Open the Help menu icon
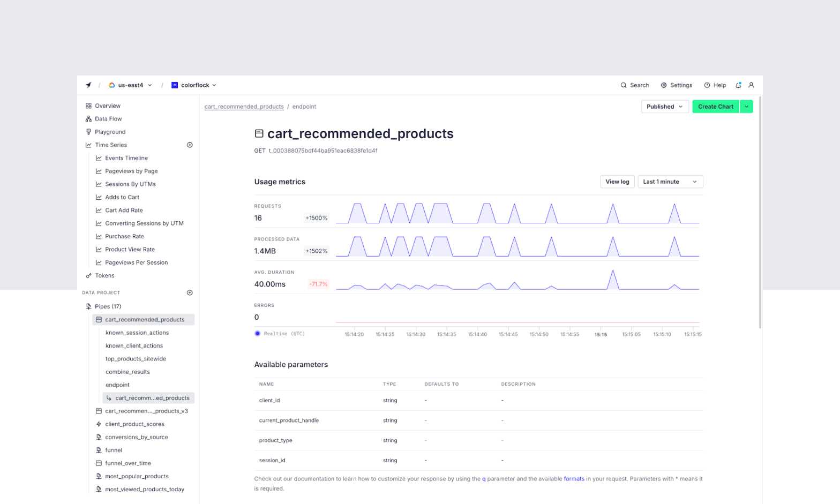This screenshot has height=504, width=840. tap(715, 85)
